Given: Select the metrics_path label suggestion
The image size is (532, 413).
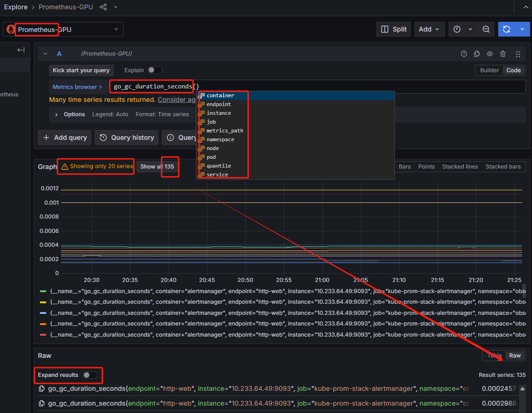Looking at the screenshot, I should tap(295, 131).
